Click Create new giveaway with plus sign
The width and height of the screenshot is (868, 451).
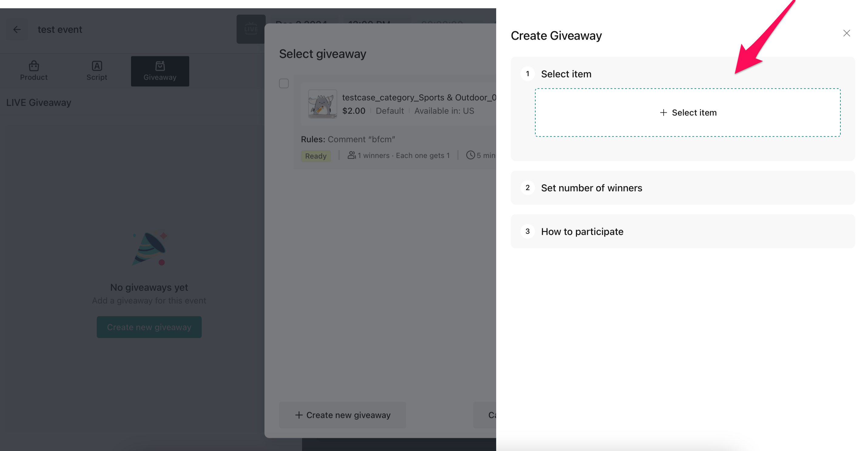click(x=342, y=415)
